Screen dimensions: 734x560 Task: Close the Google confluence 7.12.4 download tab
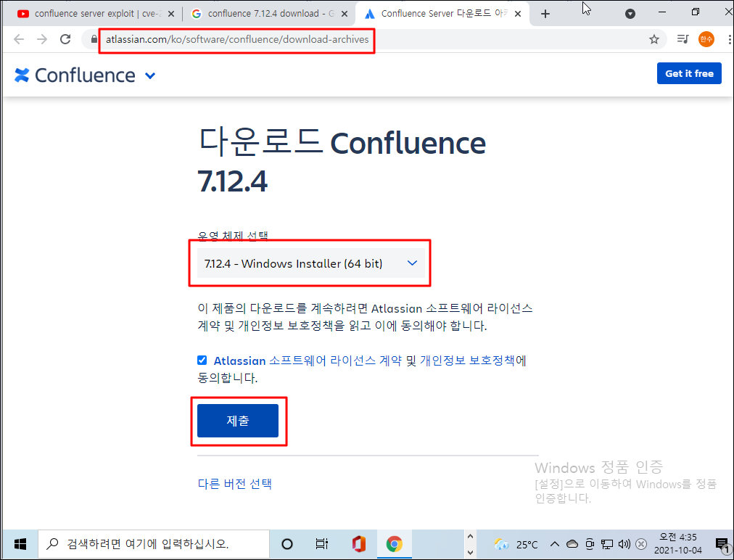345,14
